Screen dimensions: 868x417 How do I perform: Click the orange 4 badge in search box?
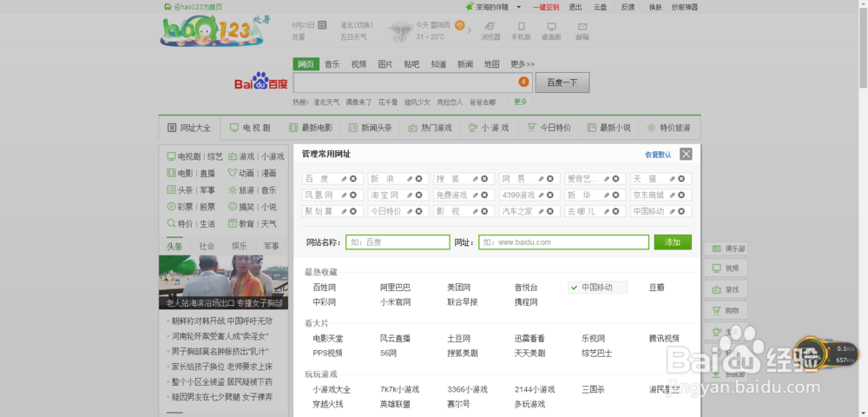[523, 83]
